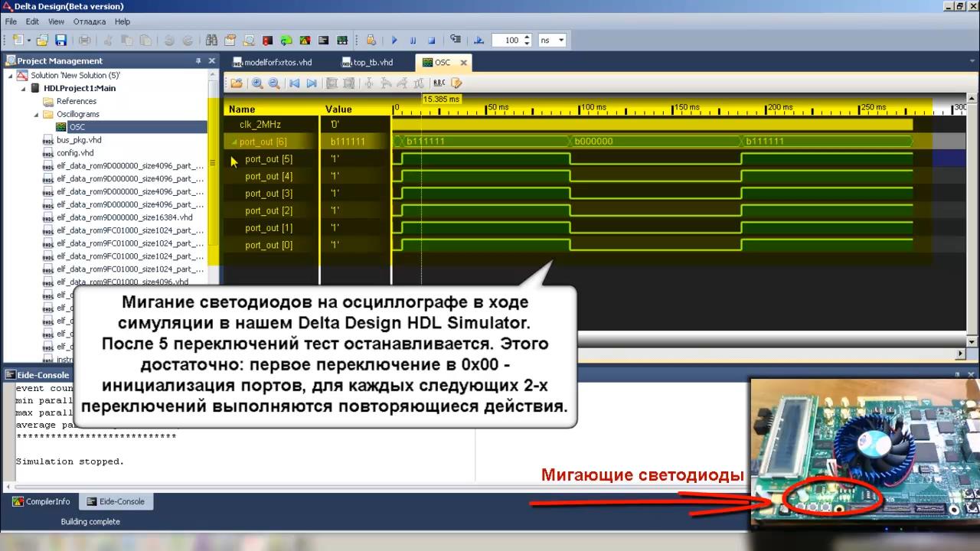Collapse port_out [6] signal group
The width and height of the screenshot is (980, 551).
[234, 142]
